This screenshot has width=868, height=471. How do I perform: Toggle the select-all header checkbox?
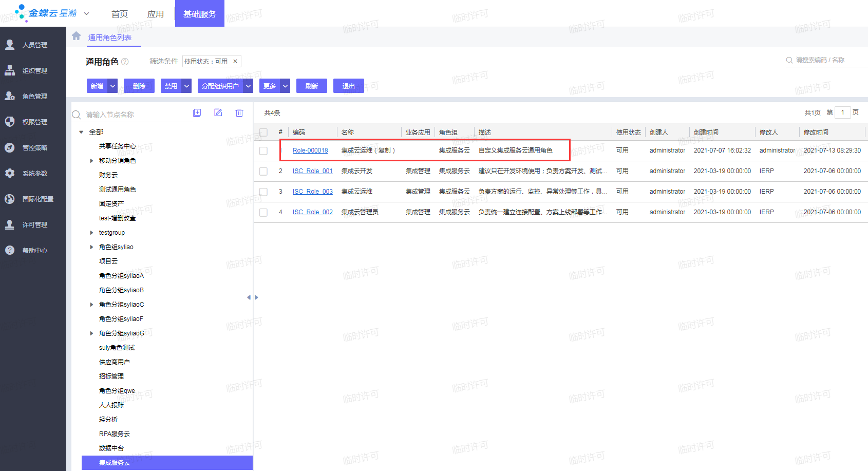263,132
